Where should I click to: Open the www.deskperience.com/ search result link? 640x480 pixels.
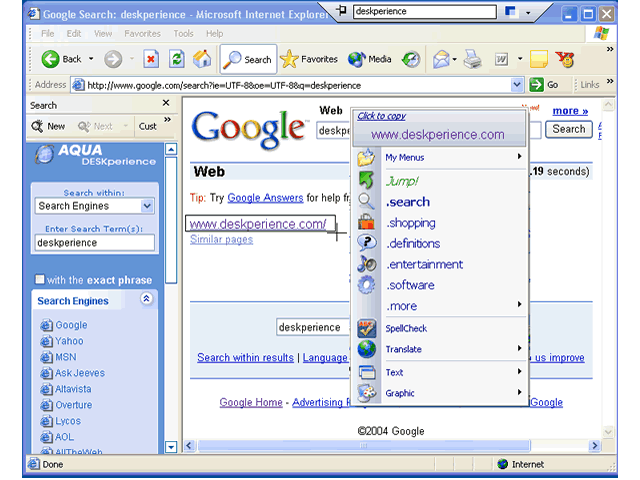258,224
